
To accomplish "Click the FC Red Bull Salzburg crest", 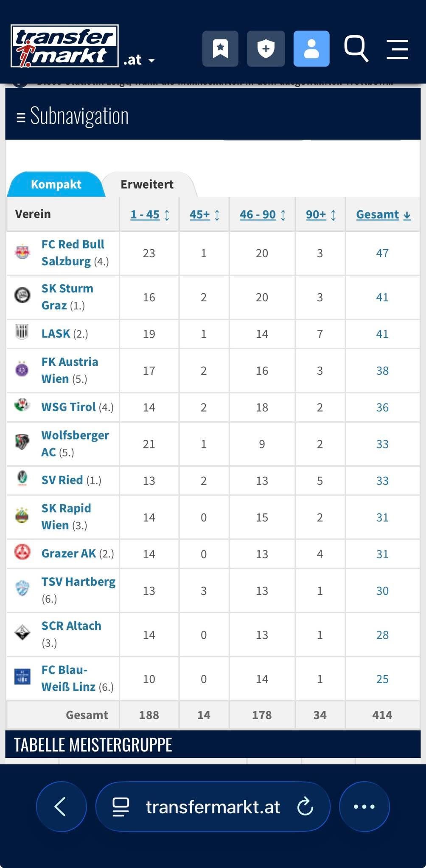I will [22, 253].
